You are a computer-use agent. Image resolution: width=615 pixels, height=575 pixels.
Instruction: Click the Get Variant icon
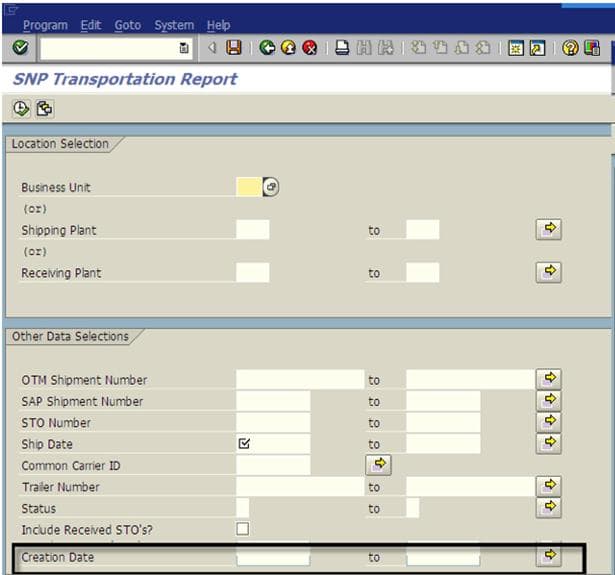44,109
